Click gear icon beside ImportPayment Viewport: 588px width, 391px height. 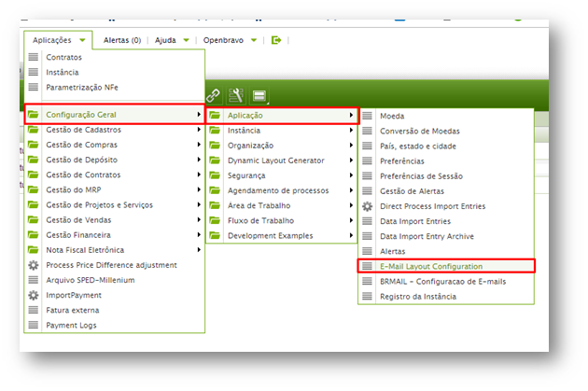point(34,295)
